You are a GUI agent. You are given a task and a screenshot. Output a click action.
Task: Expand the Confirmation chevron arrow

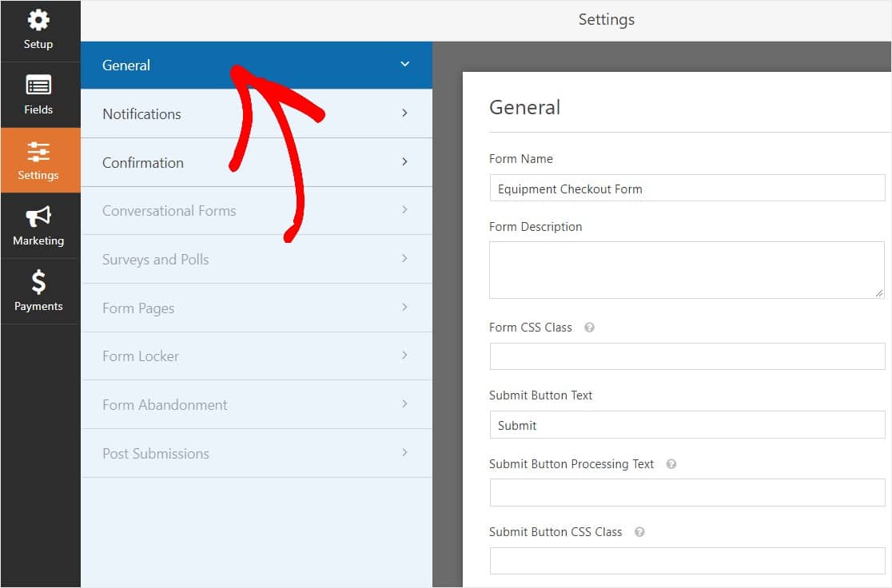[404, 162]
